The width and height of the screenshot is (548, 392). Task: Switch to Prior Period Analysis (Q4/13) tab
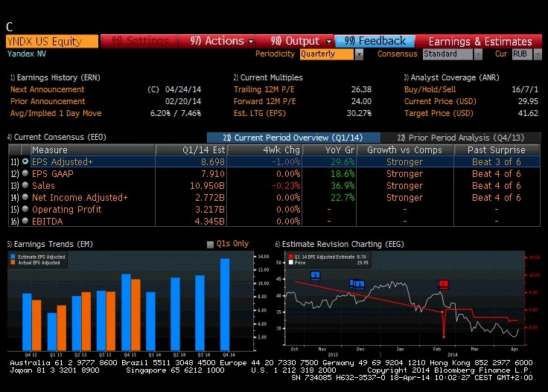[x=461, y=138]
